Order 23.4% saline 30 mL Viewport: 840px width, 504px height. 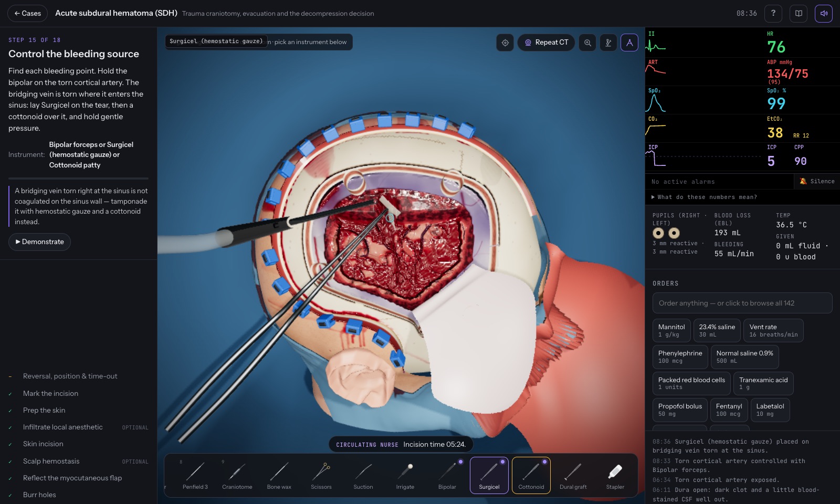coord(717,330)
